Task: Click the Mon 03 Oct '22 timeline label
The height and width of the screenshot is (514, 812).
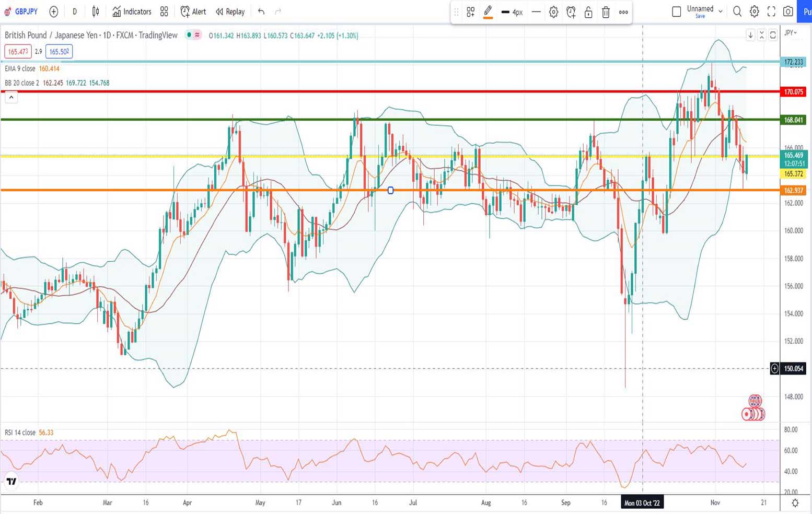Action: coord(642,503)
